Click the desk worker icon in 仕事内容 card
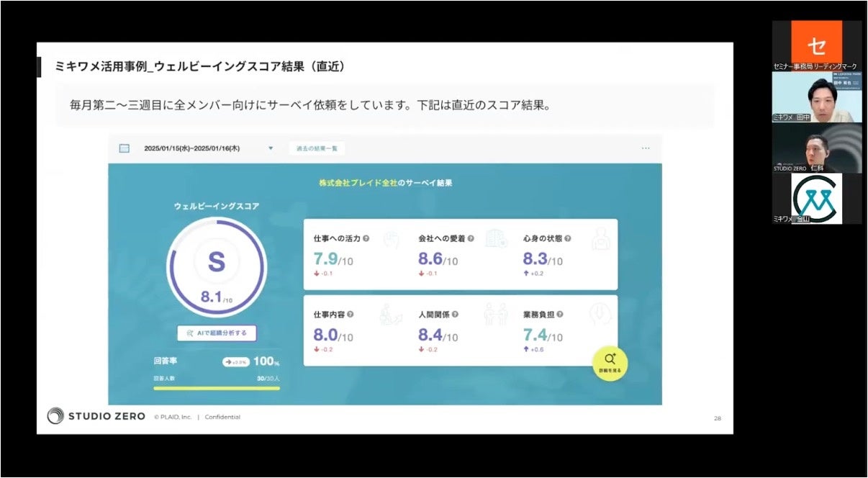This screenshot has width=868, height=478. click(392, 315)
